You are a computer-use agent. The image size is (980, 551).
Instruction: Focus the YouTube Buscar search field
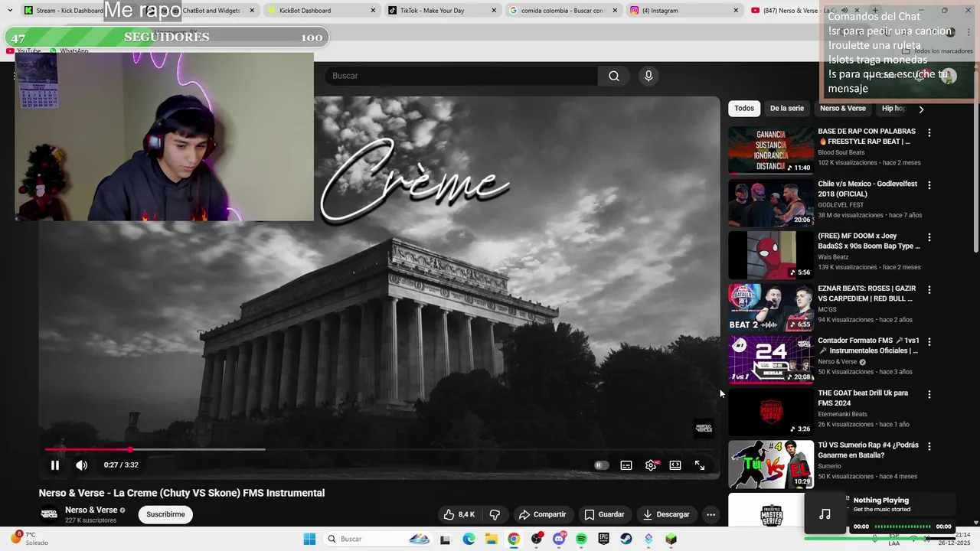tap(461, 76)
